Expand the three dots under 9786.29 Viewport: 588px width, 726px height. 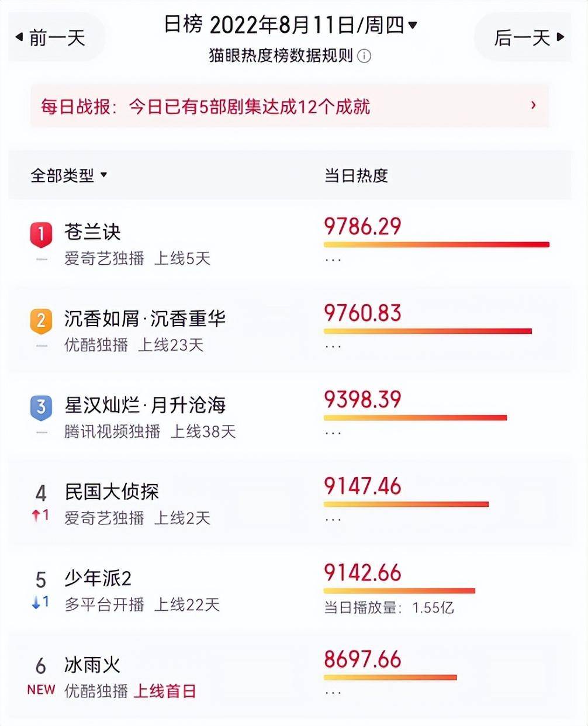[333, 260]
